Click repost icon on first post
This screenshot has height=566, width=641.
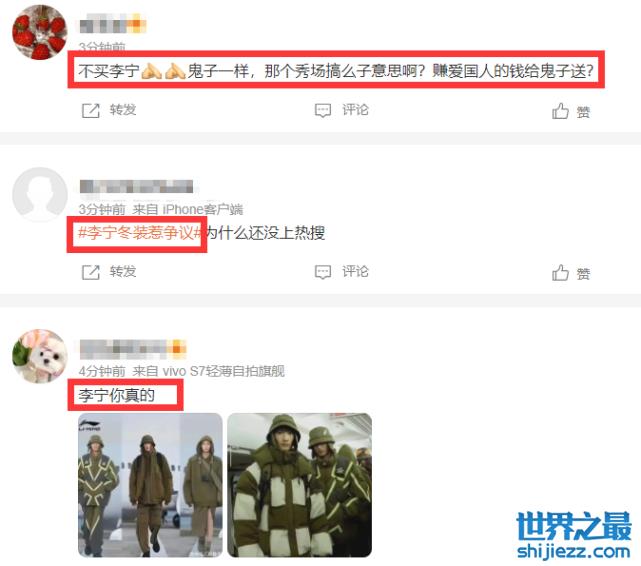click(90, 110)
